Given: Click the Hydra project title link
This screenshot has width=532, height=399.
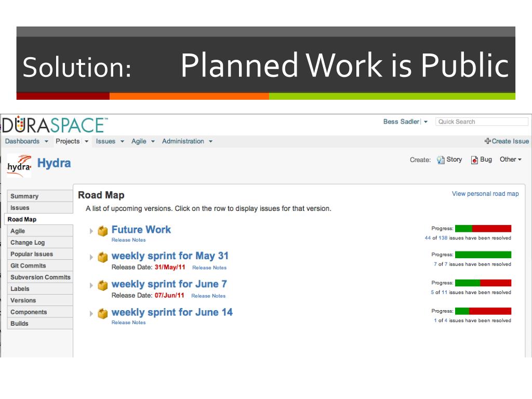Looking at the screenshot, I should click(54, 163).
